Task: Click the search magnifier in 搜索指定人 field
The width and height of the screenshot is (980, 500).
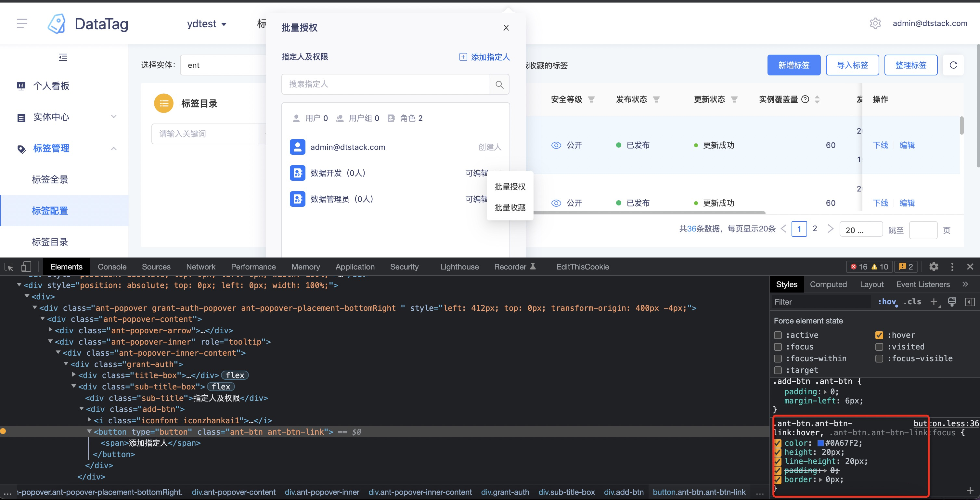Action: (499, 84)
